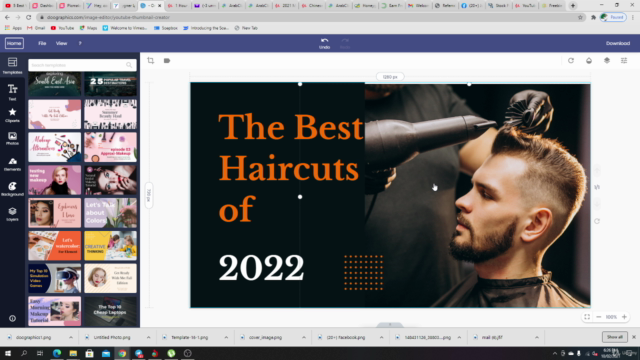This screenshot has width=640, height=360.
Task: Select the 25 Popular Travel Destinations template
Action: (x=111, y=84)
